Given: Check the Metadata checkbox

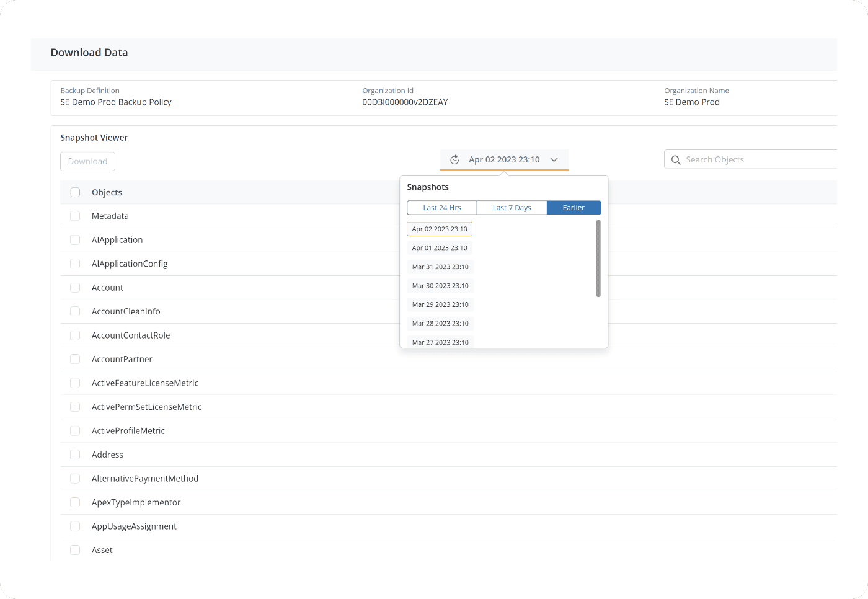Looking at the screenshot, I should [75, 216].
